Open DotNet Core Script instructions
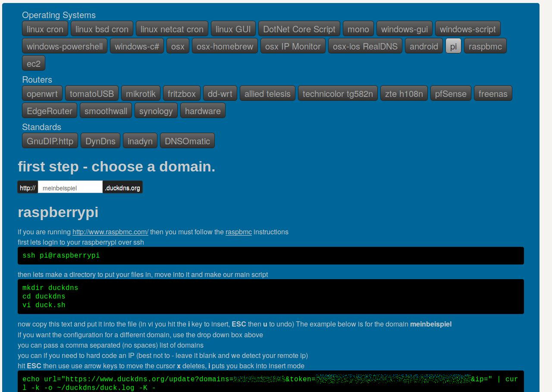 [299, 29]
